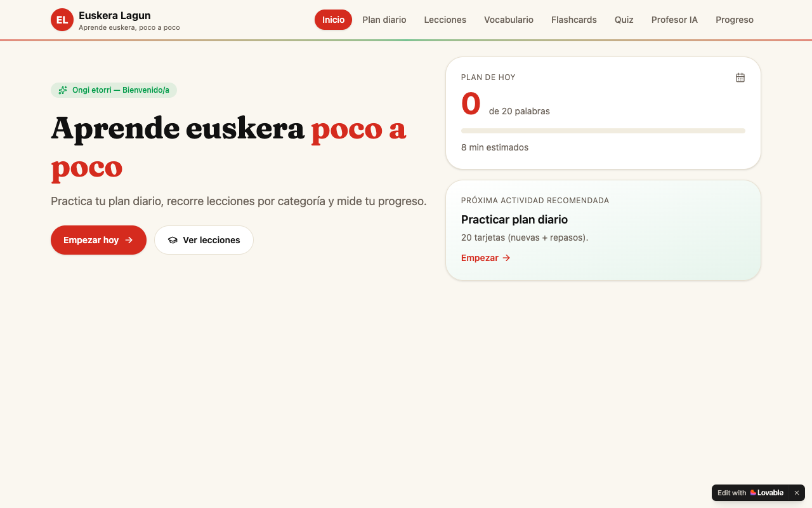Screen dimensions: 812x508
Task: Open the calendar icon in Plan de hoy
Action: (x=740, y=77)
